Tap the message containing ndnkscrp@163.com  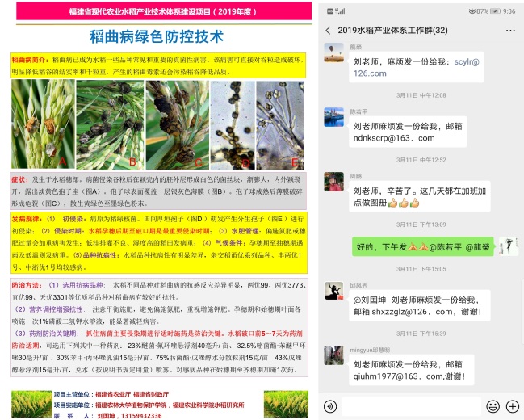pos(400,131)
